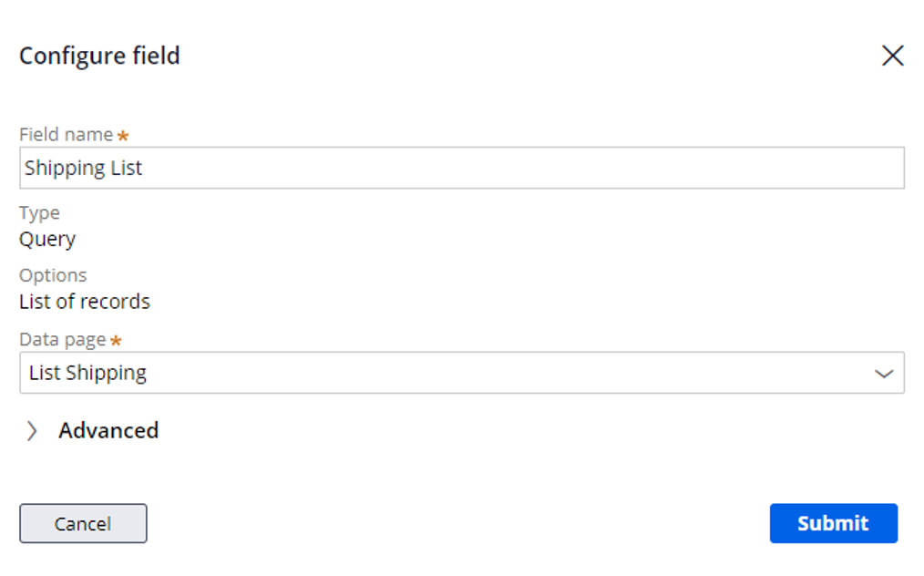Click the X icon at the dialog corner

coord(892,56)
